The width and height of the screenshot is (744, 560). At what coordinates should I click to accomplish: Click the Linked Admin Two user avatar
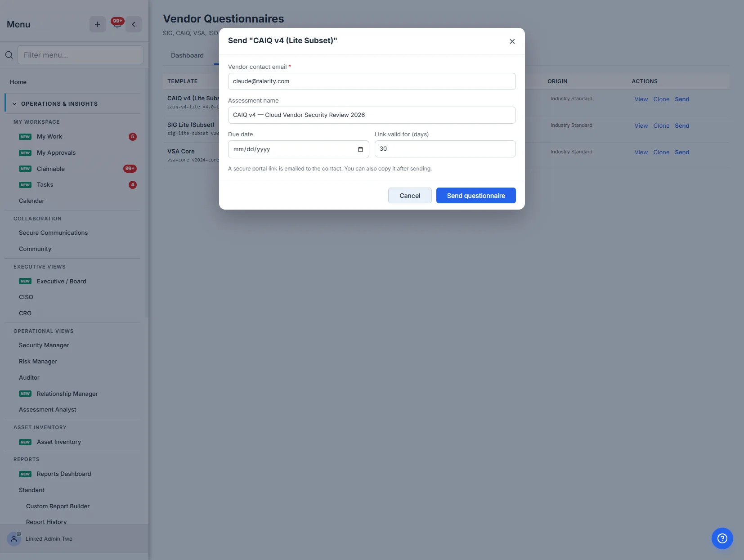14,538
